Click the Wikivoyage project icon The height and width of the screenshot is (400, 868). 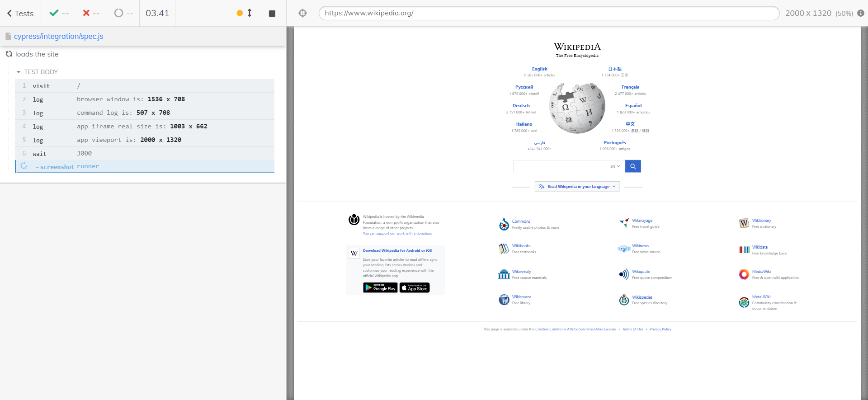[624, 222]
